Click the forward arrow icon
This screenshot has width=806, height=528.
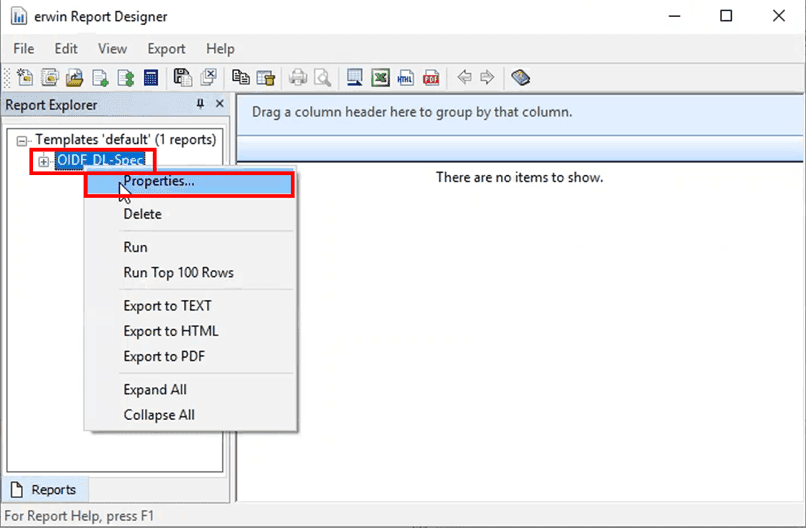coord(487,78)
